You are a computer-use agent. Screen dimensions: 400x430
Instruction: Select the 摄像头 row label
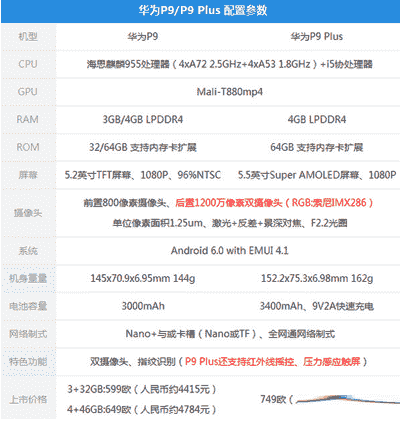pyautogui.click(x=28, y=213)
